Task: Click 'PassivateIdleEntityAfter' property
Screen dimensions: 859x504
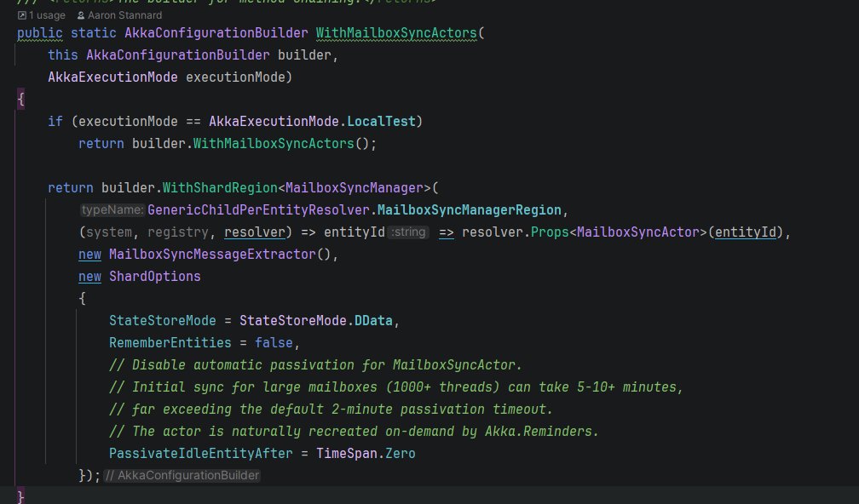Action: click(201, 454)
